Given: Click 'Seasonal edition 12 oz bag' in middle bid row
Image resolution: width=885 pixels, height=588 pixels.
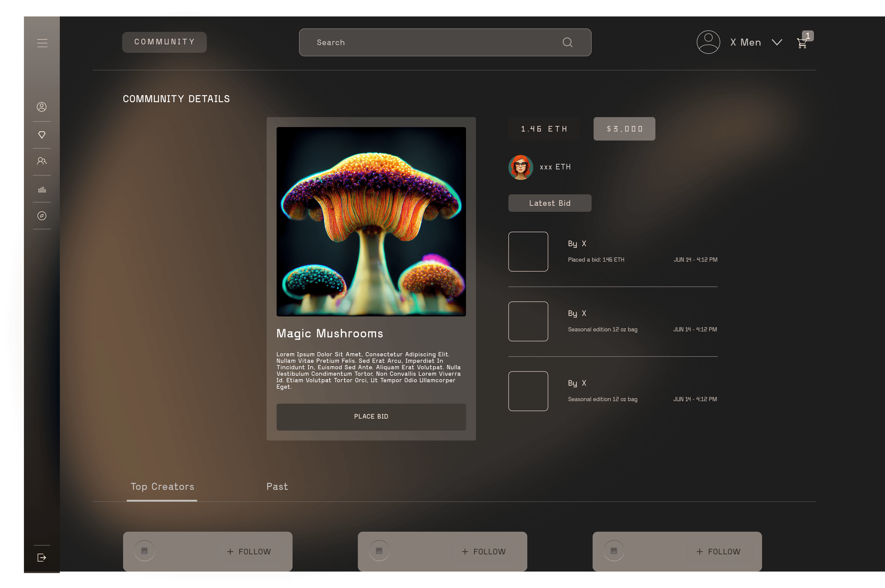Looking at the screenshot, I should coord(602,329).
